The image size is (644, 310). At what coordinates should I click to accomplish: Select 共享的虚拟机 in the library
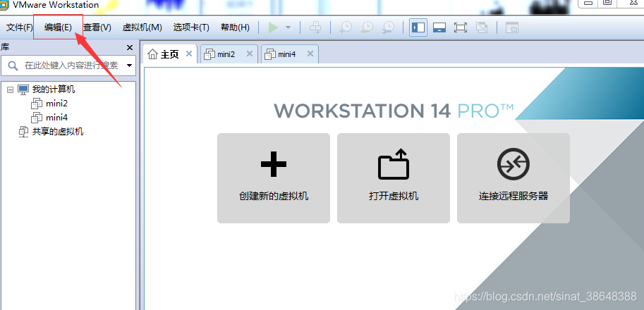coord(58,132)
